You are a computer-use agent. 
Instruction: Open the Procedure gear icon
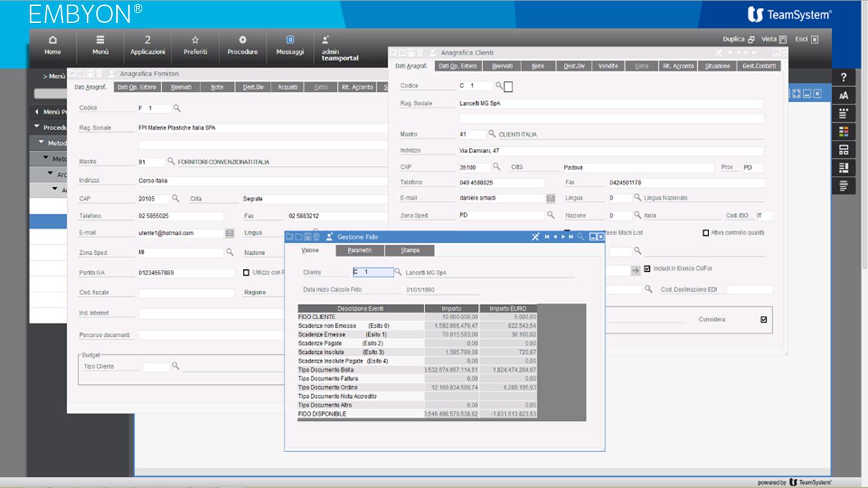point(242,45)
